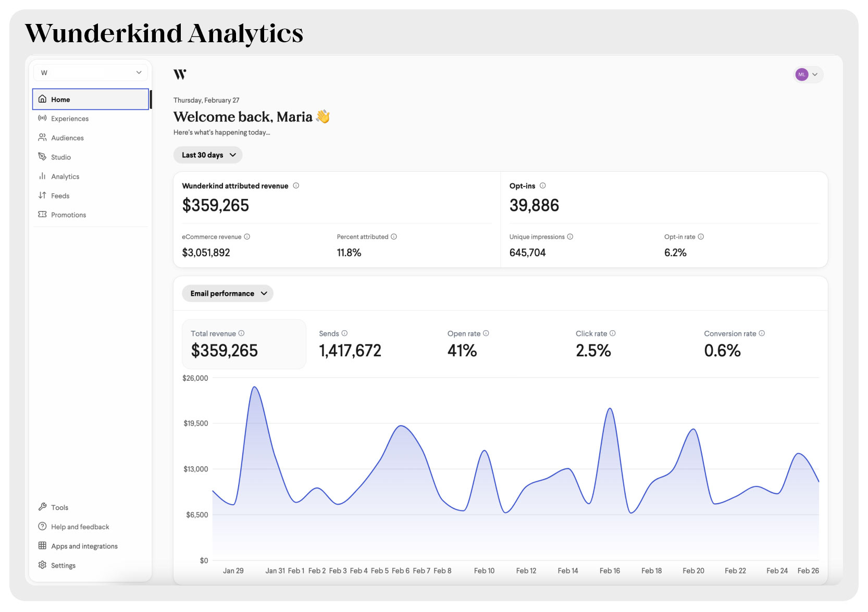The image size is (868, 612).
Task: Open Help and feedback
Action: 80,527
